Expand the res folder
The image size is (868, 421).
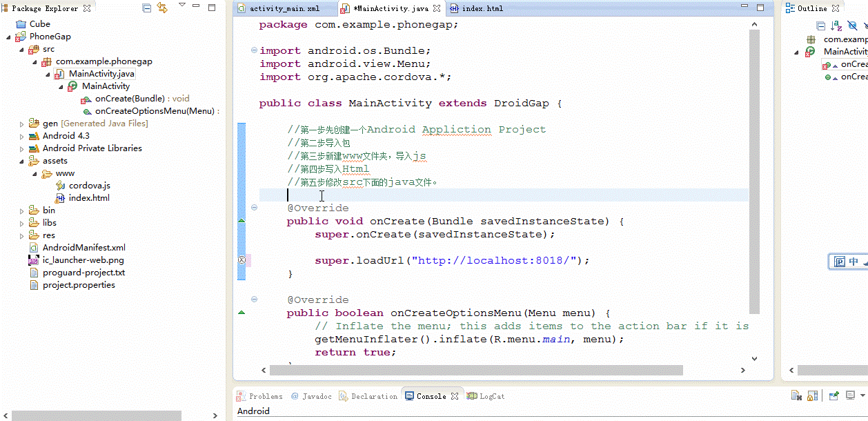click(21, 235)
